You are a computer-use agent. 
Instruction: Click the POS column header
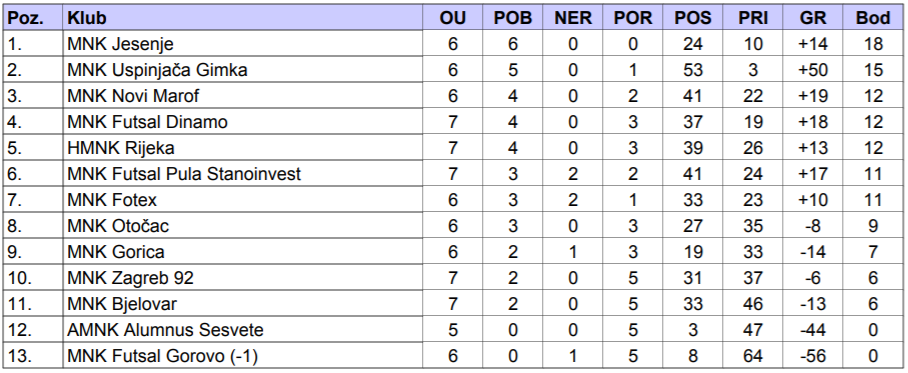coord(693,18)
